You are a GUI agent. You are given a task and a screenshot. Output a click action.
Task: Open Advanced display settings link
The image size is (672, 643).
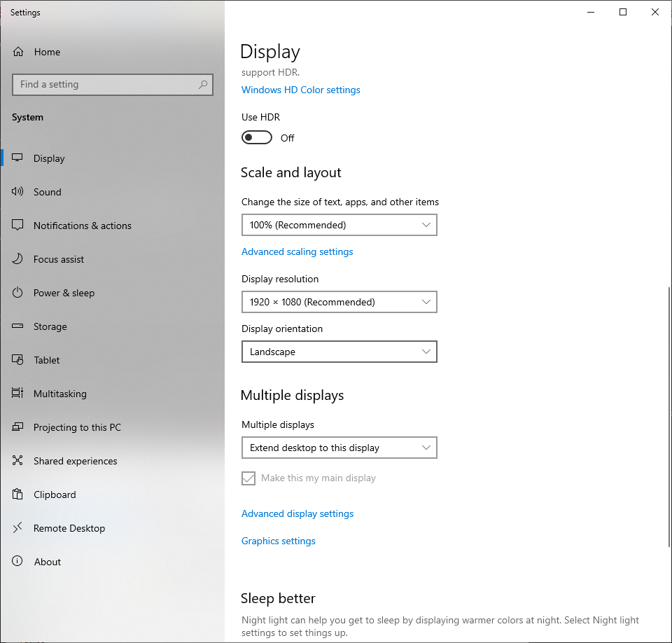click(297, 514)
